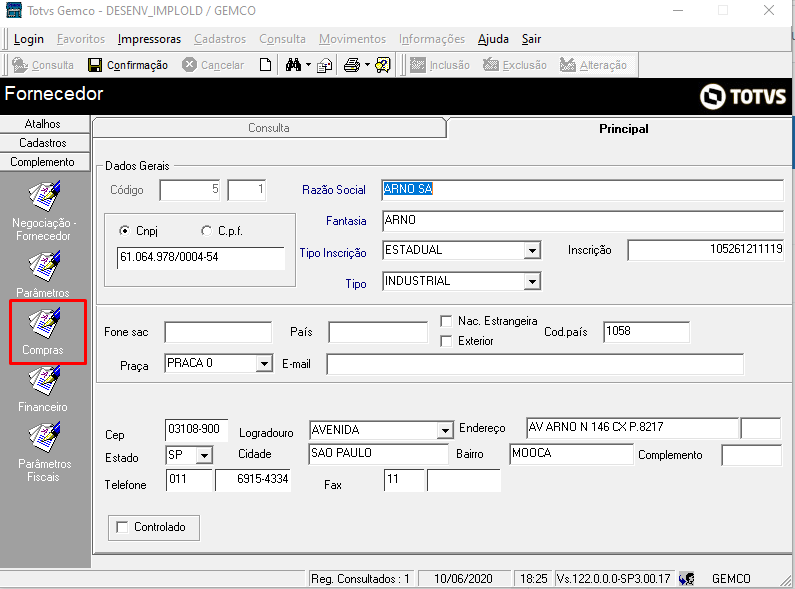Open the Compras sidebar icon
The width and height of the screenshot is (795, 589).
[x=44, y=323]
